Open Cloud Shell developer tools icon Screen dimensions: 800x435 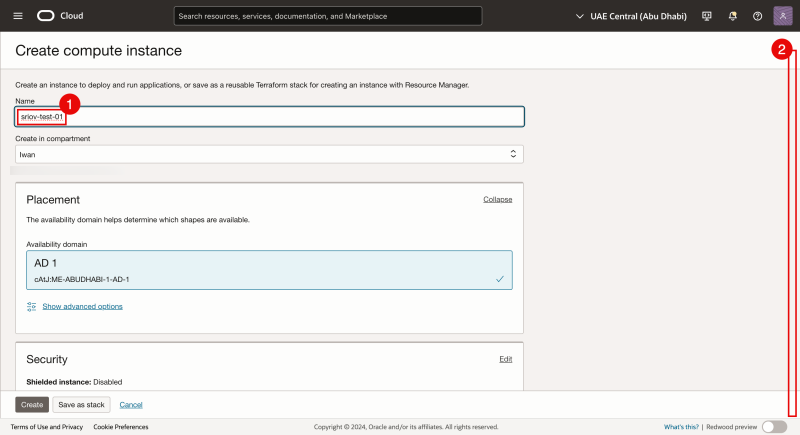[x=707, y=16]
